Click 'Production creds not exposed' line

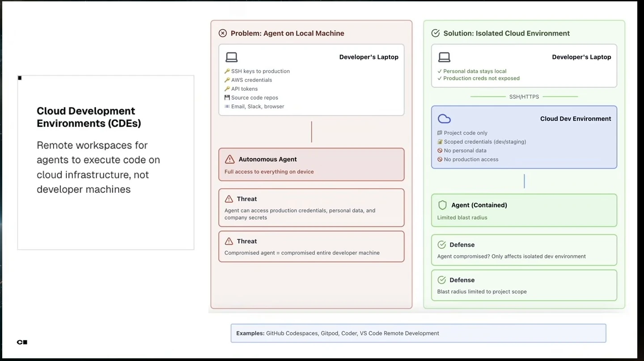(482, 78)
